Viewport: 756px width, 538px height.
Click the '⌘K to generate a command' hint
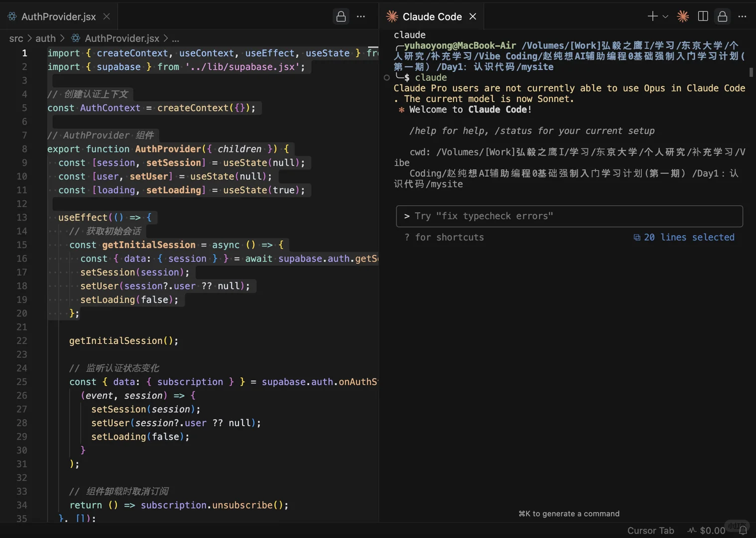coord(569,514)
